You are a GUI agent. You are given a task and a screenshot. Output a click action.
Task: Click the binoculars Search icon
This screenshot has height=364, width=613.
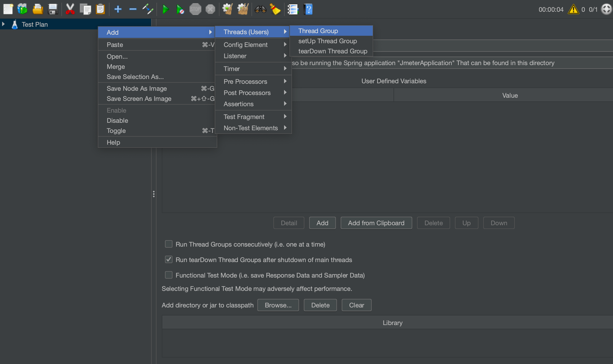pos(260,9)
